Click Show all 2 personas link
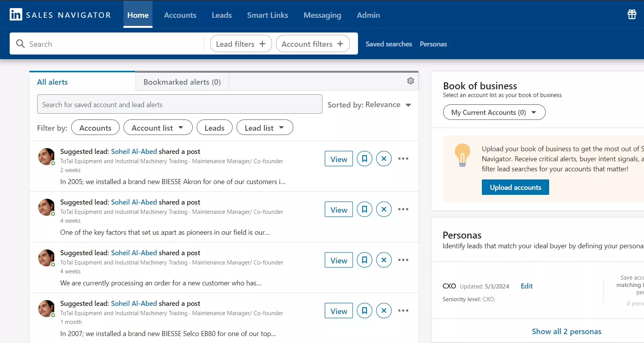Screen dimensions: 644x343 pos(567,331)
